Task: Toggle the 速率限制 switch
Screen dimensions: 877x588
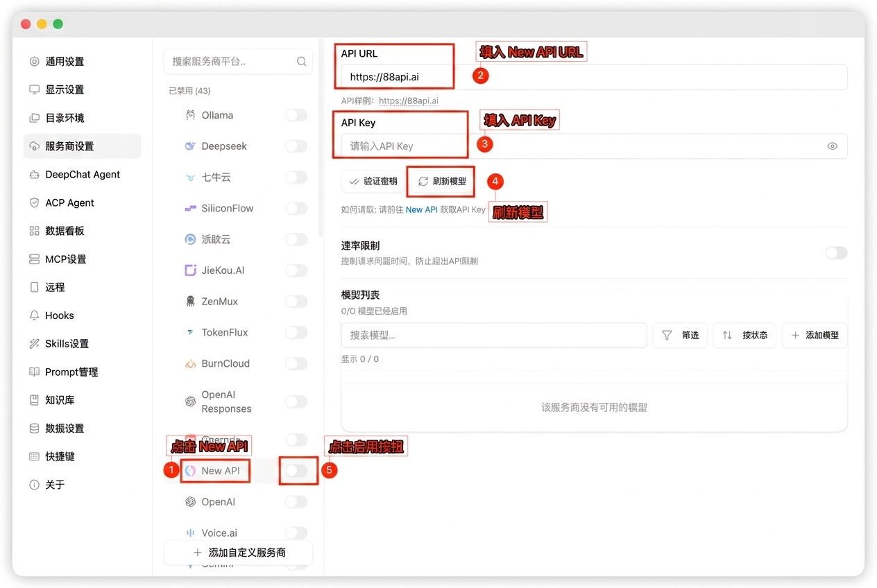Action: [x=836, y=253]
